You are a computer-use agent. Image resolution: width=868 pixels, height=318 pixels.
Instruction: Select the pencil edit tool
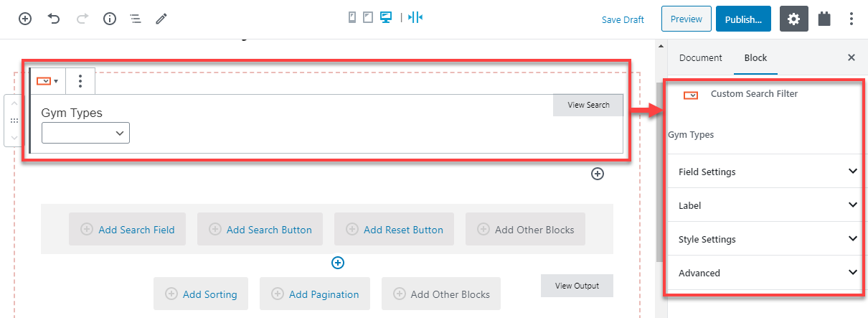coord(161,19)
